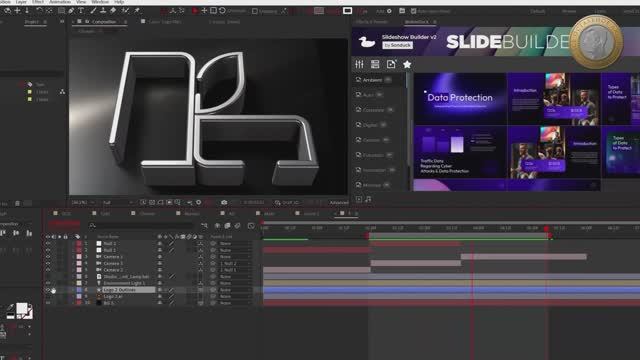Screen dimensions: 640x360
Task: Click the SlideBuilder play box icon
Action: tap(359, 199)
